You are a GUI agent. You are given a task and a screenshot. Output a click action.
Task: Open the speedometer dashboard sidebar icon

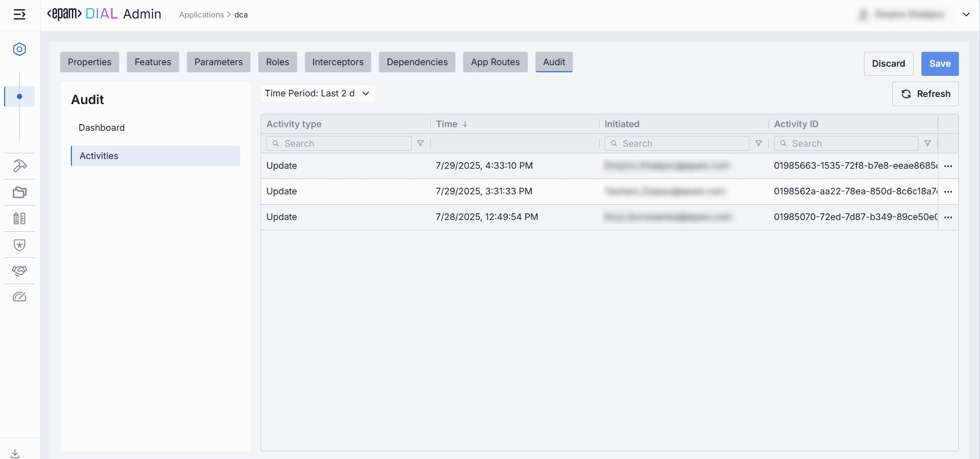pos(20,297)
